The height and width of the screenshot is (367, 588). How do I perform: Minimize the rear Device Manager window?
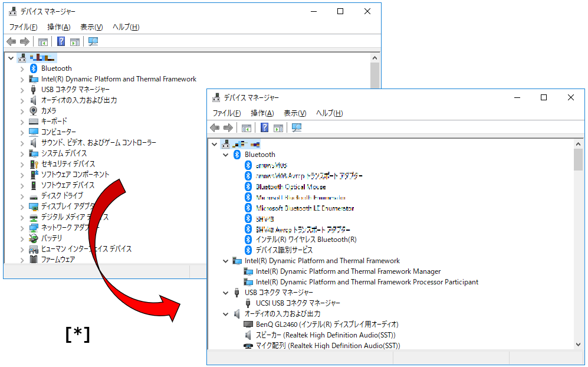click(x=314, y=12)
